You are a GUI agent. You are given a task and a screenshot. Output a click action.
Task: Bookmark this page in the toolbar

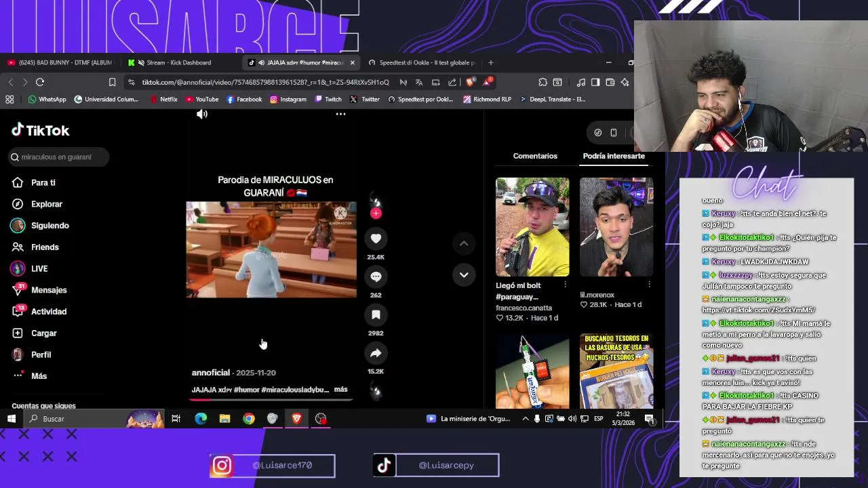click(112, 82)
